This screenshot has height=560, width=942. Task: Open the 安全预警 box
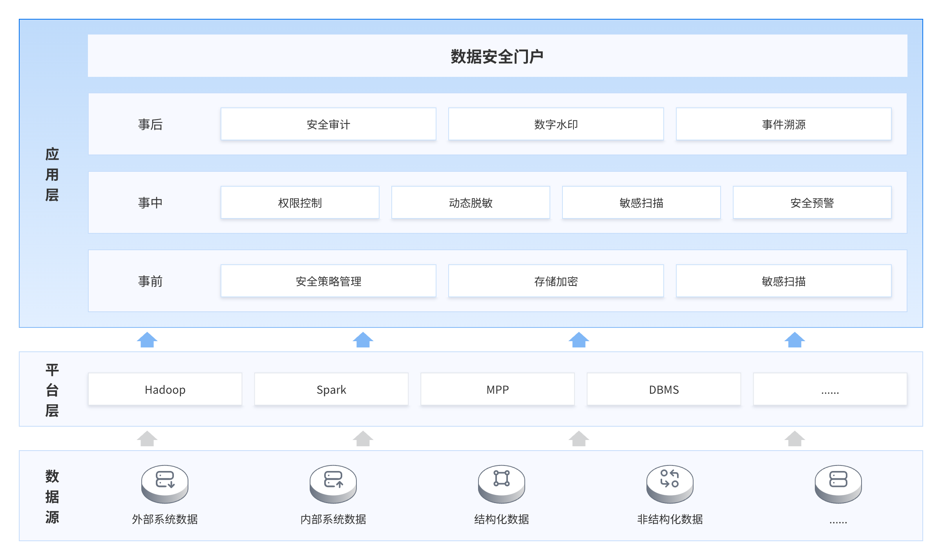pos(812,203)
